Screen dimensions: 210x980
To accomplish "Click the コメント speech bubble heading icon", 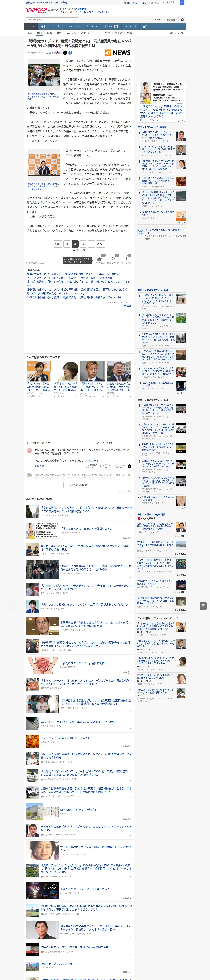I will (x=29, y=443).
